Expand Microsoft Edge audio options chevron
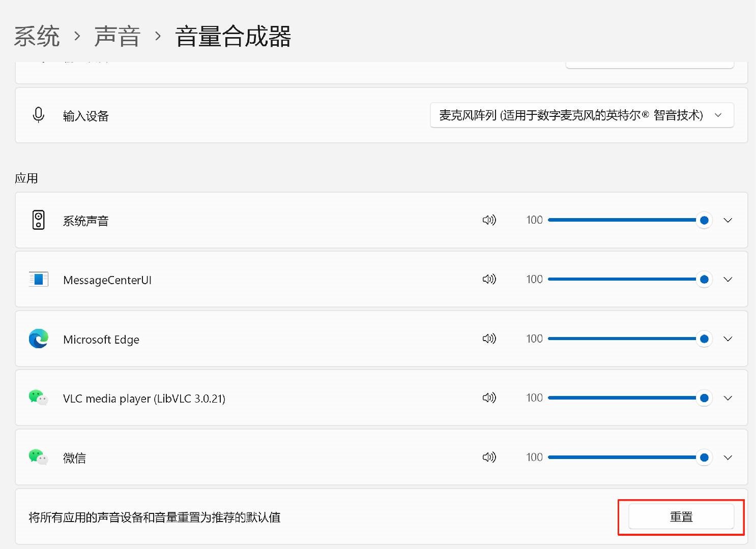The height and width of the screenshot is (549, 756). tap(728, 339)
